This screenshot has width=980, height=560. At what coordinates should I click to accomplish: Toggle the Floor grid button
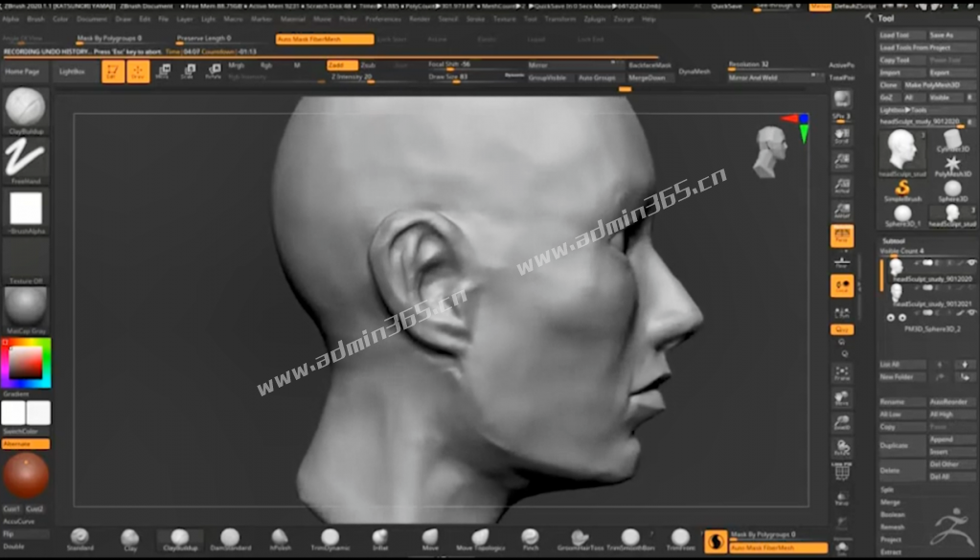842,261
